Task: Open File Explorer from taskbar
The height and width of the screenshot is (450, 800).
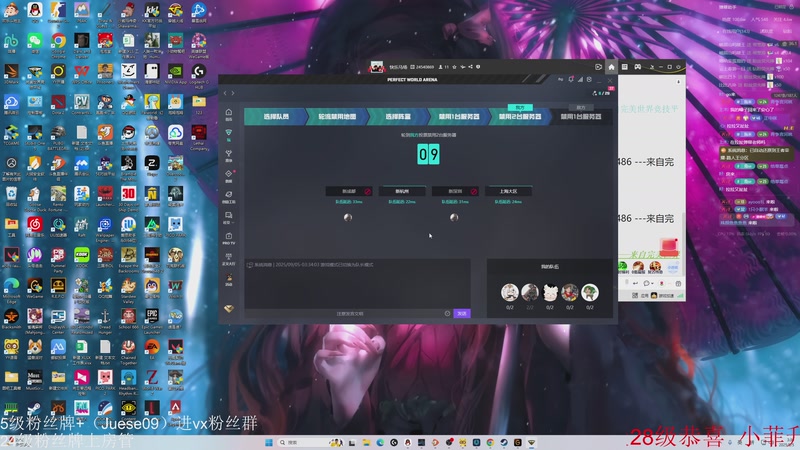Action: 366,442
